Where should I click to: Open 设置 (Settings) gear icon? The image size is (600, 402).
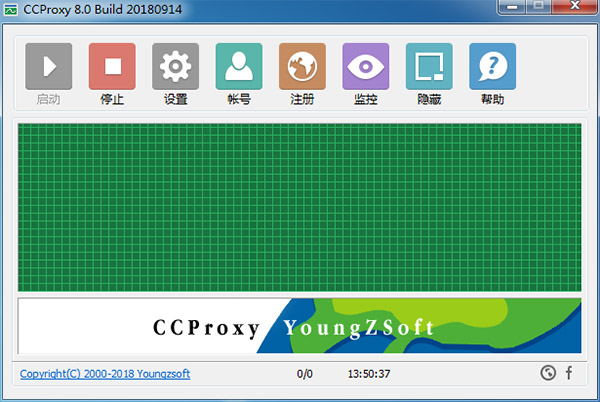pyautogui.click(x=176, y=67)
